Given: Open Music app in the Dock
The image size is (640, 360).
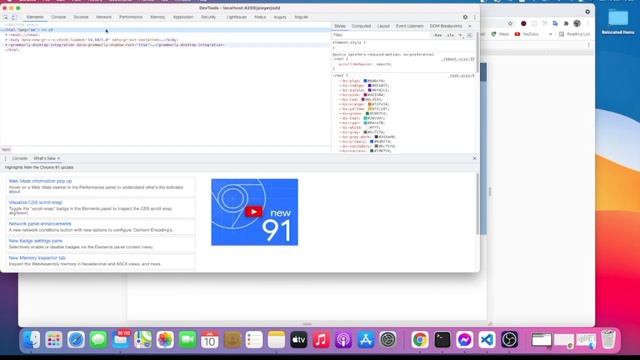Looking at the screenshot, I should 321,340.
